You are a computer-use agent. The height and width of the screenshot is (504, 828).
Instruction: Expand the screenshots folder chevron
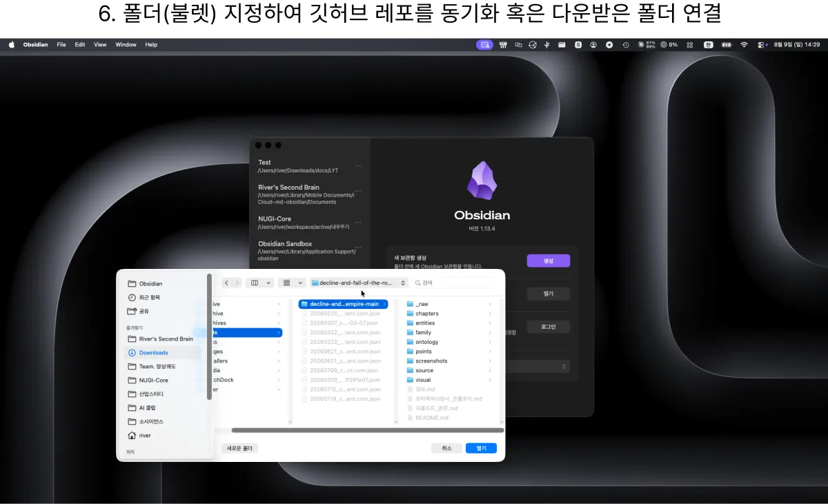coord(490,361)
